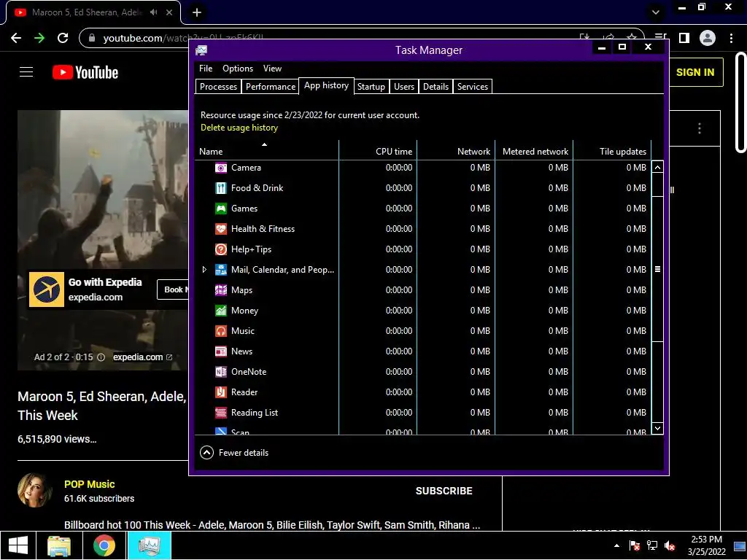
Task: Click the SUBSCRIBE button
Action: (x=444, y=491)
